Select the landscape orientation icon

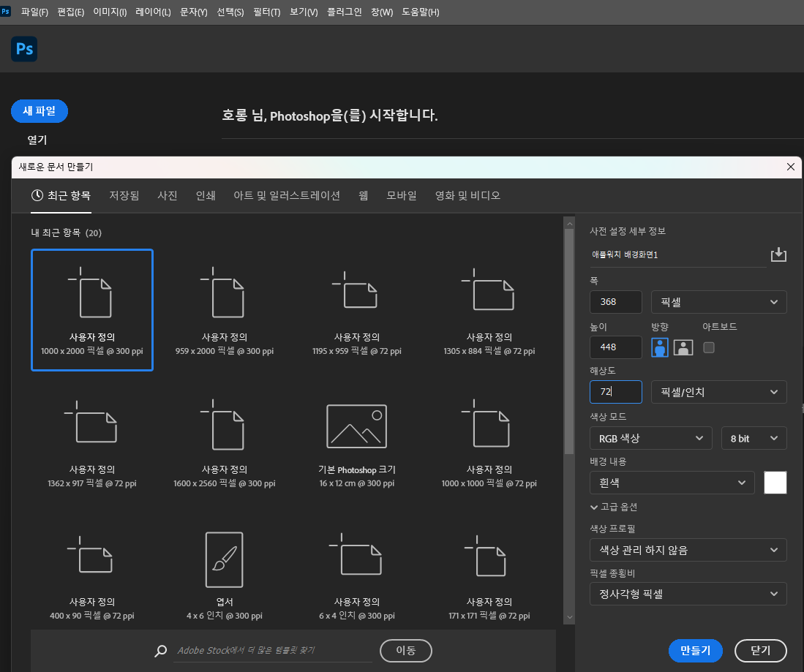[x=683, y=347]
